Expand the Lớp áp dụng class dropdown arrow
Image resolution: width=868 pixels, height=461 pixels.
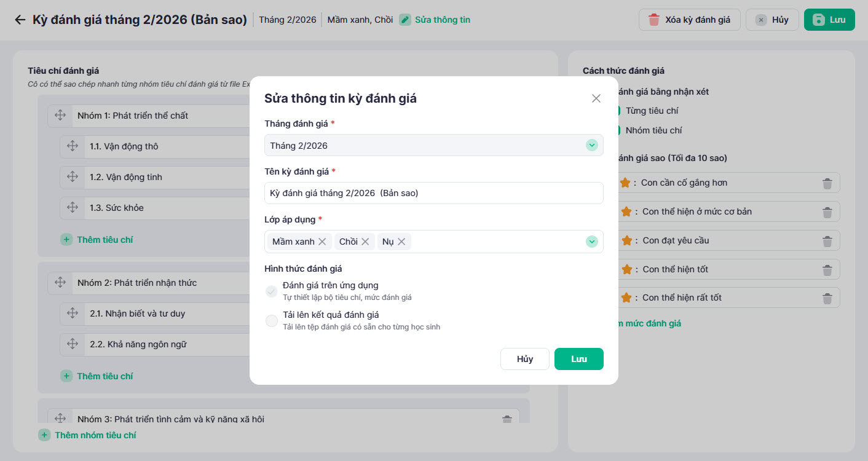pos(591,242)
